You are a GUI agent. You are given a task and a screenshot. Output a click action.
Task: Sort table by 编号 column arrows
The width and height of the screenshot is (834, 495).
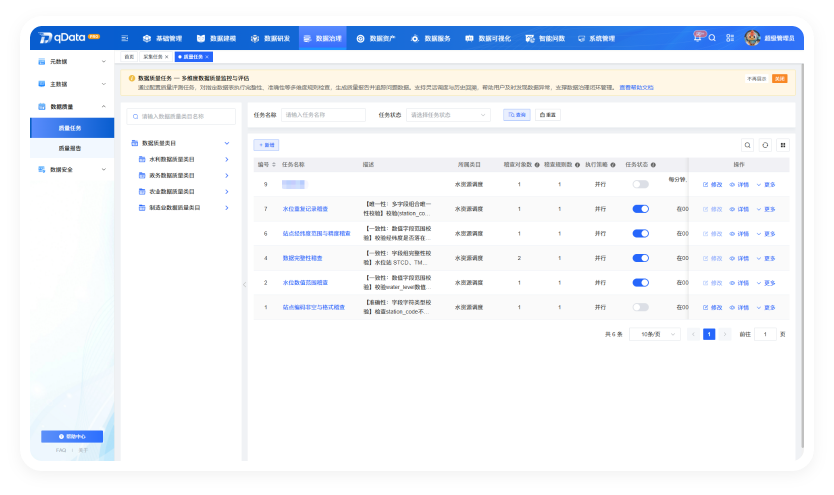tap(274, 165)
